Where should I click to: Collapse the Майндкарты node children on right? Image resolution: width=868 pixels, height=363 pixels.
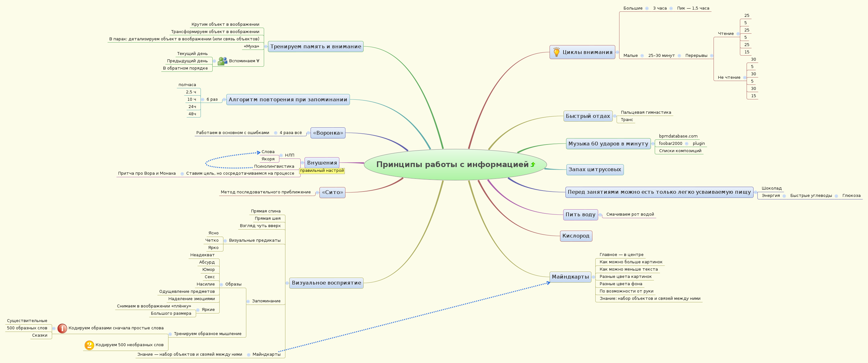(x=593, y=277)
